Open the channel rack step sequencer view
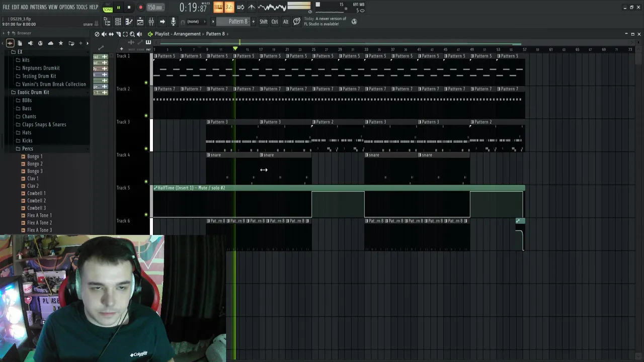Screen dimensions: 644x362 (x=118, y=22)
